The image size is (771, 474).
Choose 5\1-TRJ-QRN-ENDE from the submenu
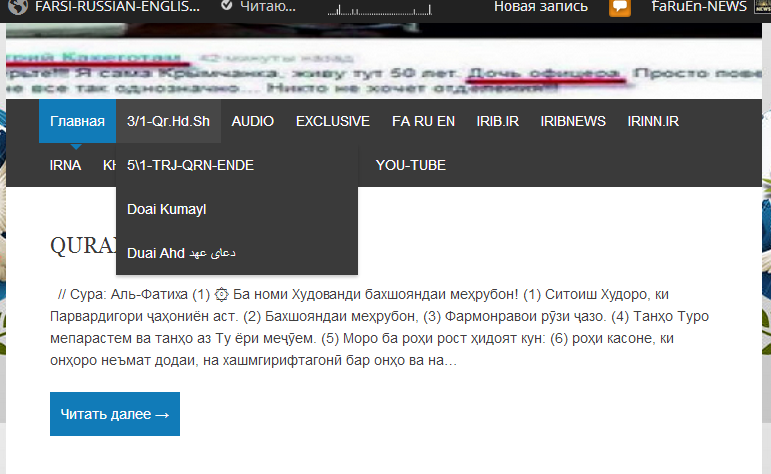[190, 165]
